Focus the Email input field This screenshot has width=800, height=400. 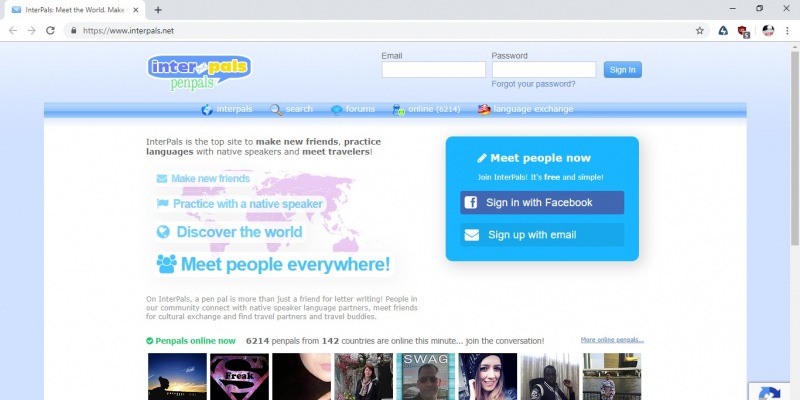(x=434, y=70)
